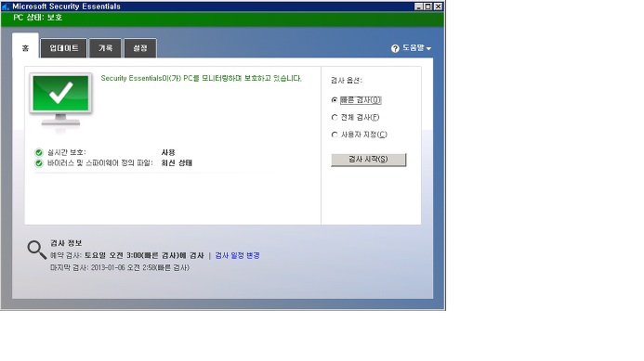Click the green Security Essentials monitoring message
Viewport: 644px width, 361px height.
pos(202,78)
